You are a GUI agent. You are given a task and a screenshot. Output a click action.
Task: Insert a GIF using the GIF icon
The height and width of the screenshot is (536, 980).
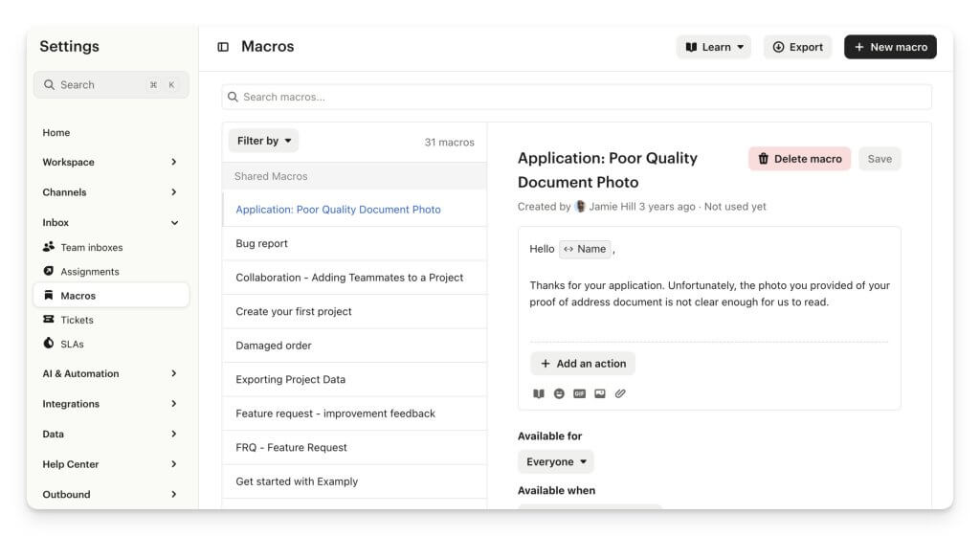(x=579, y=393)
